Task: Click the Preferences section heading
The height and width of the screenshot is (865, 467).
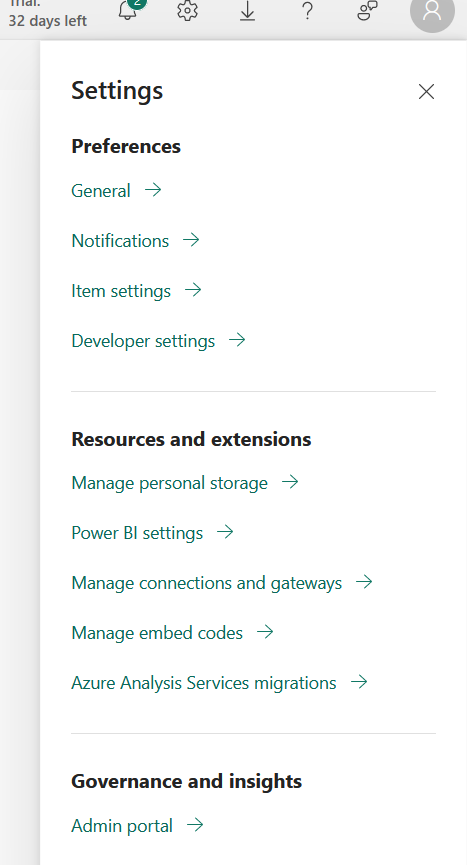Action: [126, 147]
